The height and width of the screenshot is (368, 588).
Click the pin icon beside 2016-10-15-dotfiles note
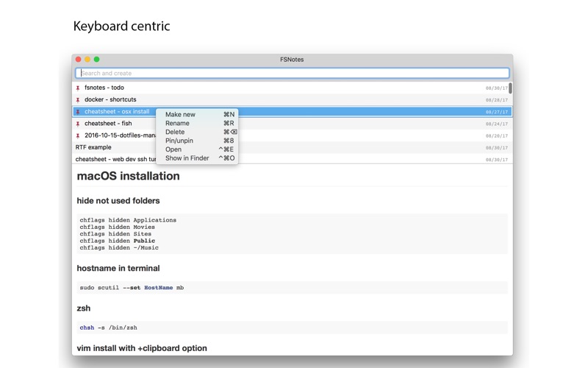[x=78, y=136]
